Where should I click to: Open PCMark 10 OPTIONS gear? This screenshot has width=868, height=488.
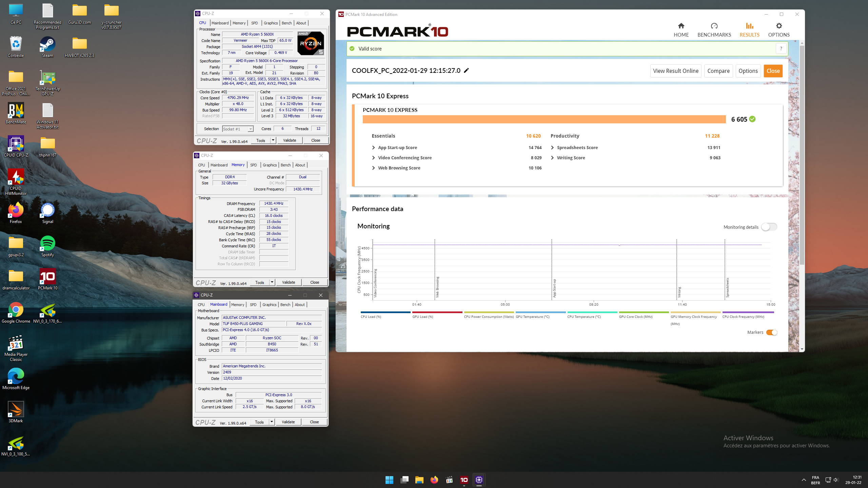(779, 30)
